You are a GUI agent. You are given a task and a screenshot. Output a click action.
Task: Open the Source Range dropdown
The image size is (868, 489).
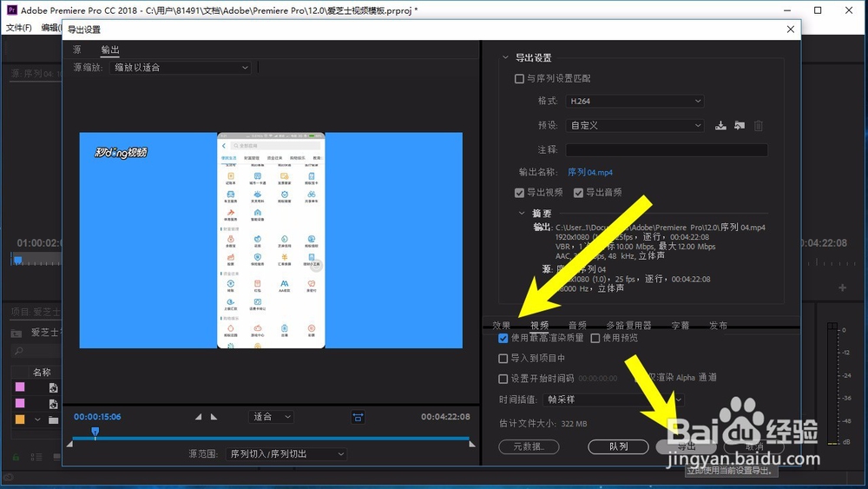tap(286, 454)
